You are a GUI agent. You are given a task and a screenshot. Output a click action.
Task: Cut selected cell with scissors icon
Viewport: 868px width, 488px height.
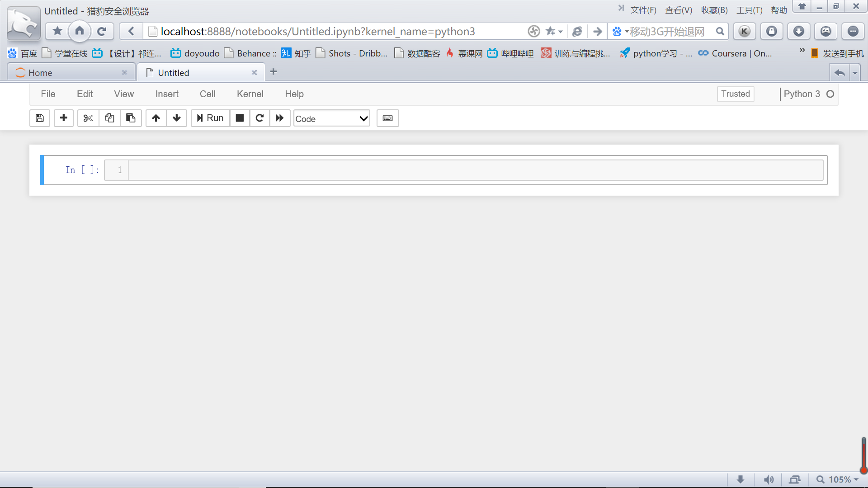(x=88, y=118)
